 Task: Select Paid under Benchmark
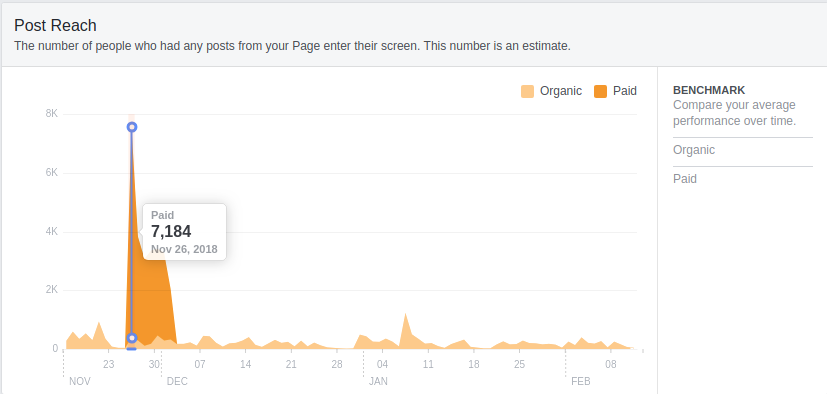(x=743, y=179)
